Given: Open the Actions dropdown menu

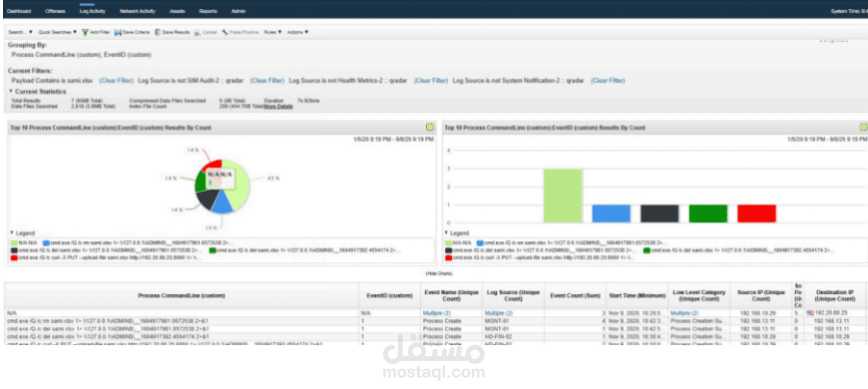Looking at the screenshot, I should (298, 32).
